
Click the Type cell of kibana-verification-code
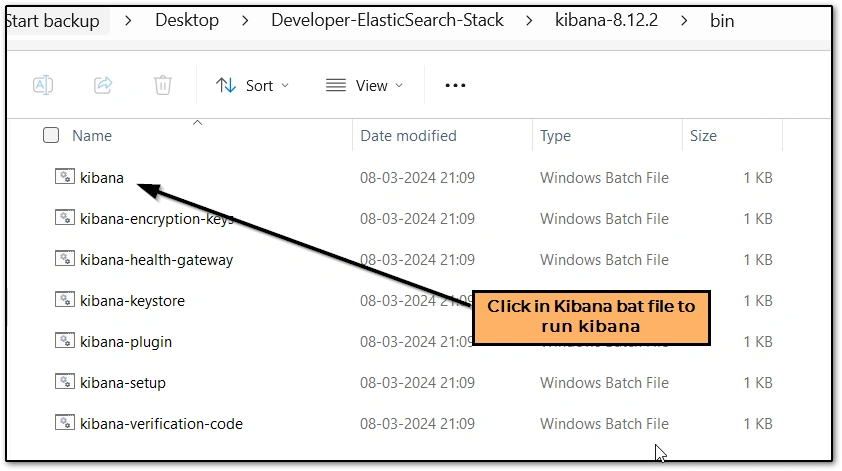pyautogui.click(x=604, y=424)
